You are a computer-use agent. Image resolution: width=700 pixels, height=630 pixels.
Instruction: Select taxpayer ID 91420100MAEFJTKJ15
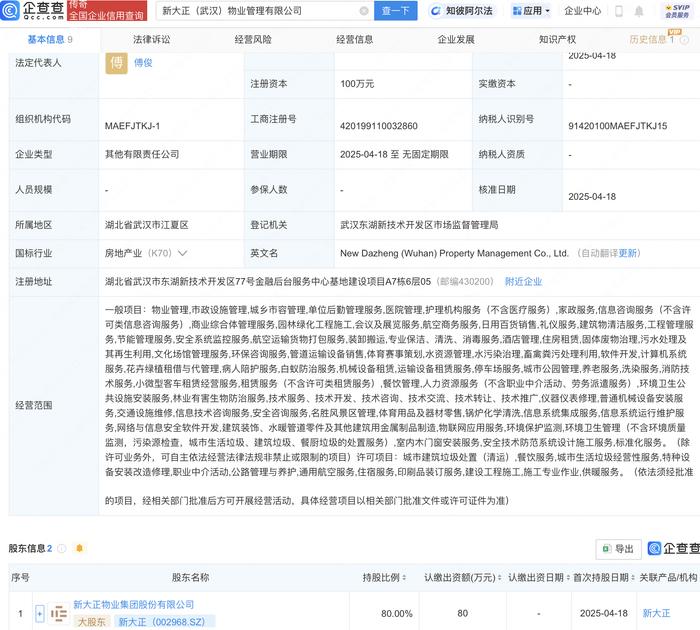click(617, 126)
